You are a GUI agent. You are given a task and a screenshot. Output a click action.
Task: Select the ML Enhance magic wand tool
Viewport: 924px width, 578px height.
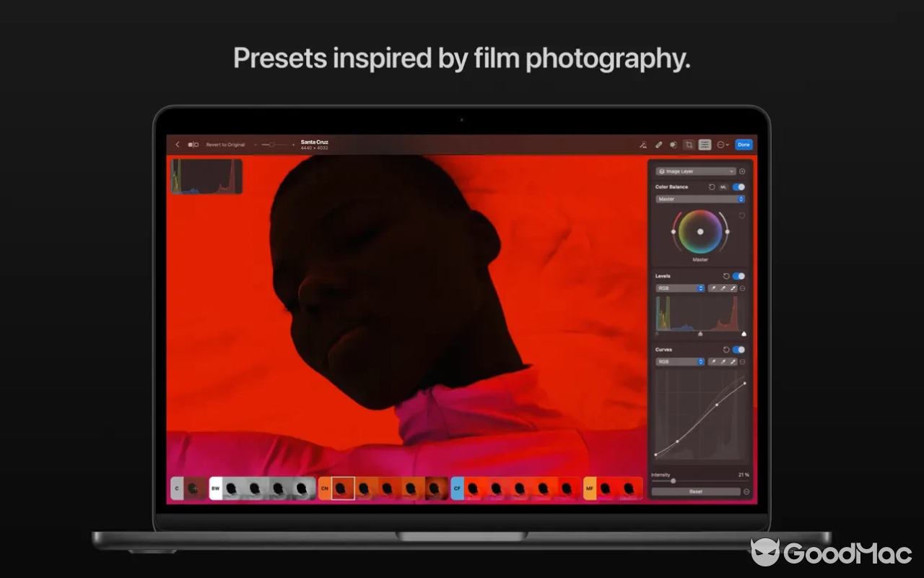coord(644,144)
